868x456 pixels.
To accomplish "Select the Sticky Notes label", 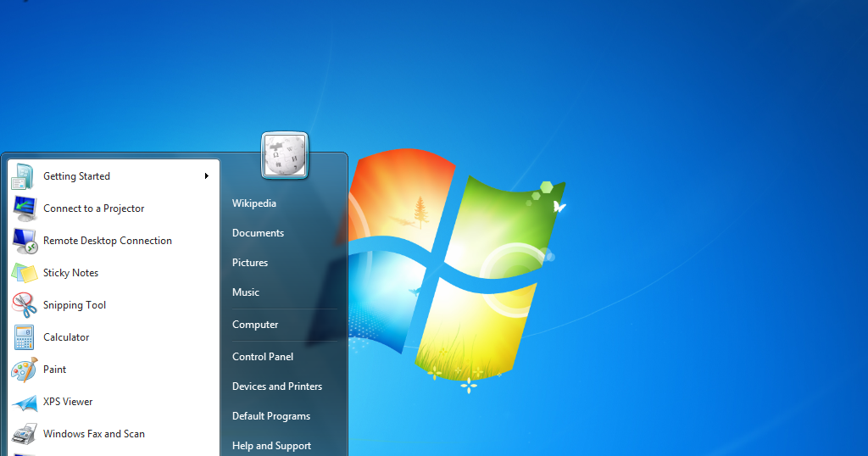I will (70, 273).
